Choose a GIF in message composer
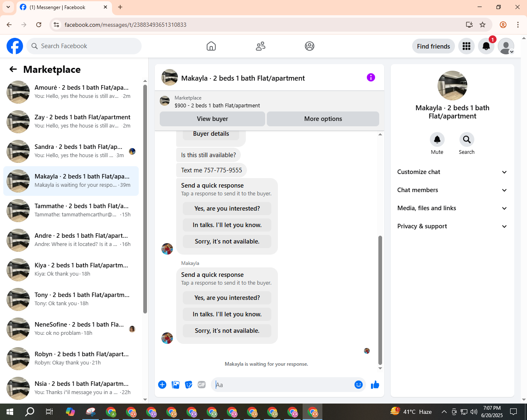This screenshot has width=527, height=420. coord(202,385)
